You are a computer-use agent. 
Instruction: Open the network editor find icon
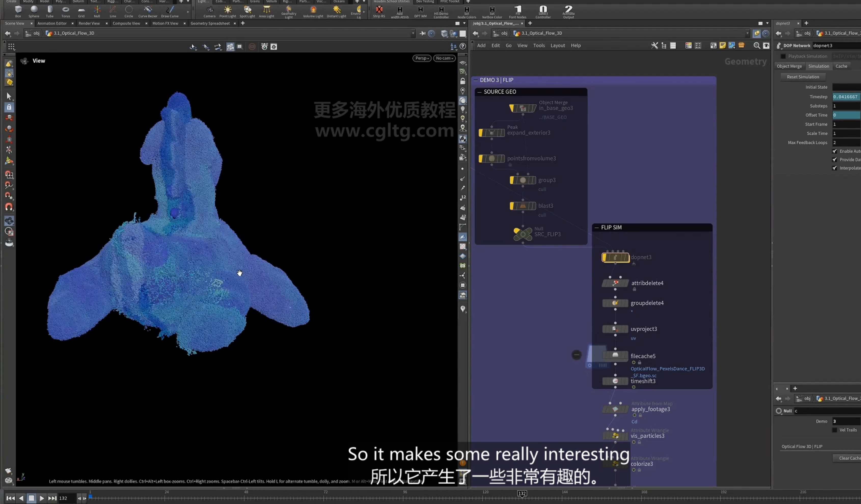click(x=757, y=45)
